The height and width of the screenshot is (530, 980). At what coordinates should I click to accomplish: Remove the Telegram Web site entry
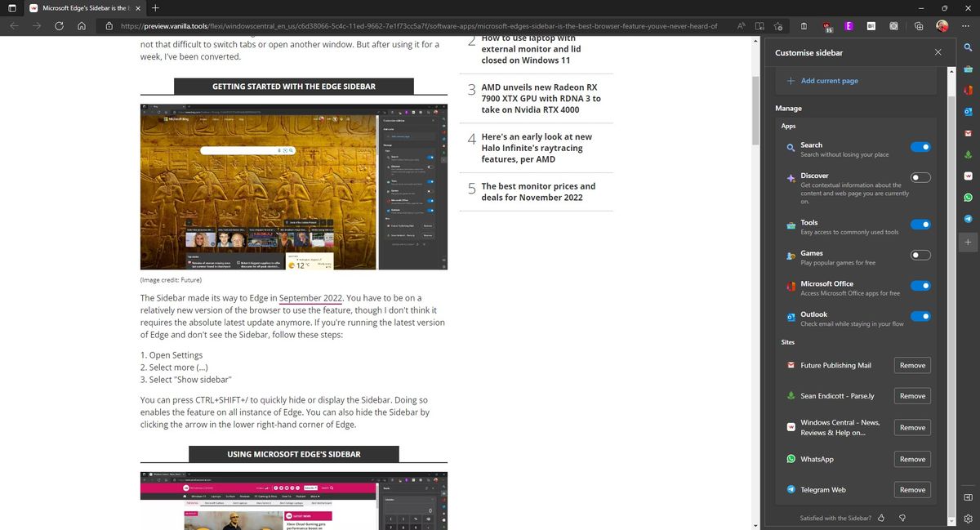(911, 489)
